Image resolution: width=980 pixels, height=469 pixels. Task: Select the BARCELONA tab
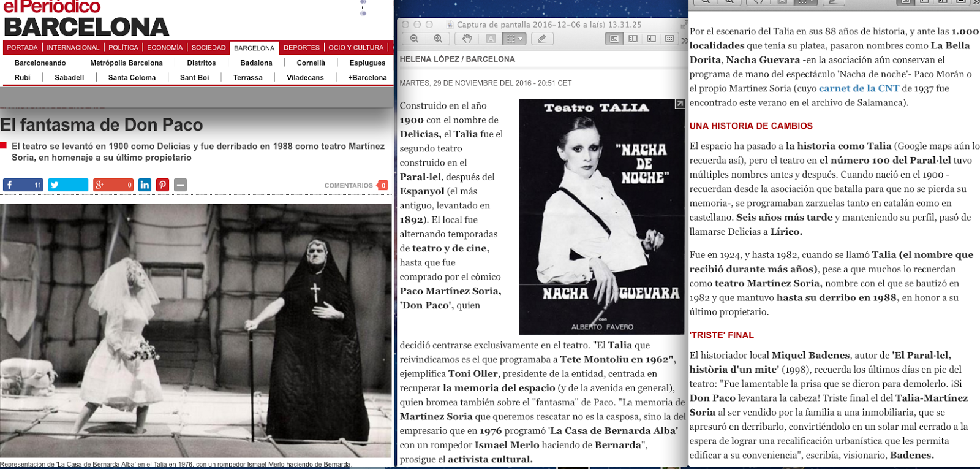(254, 48)
